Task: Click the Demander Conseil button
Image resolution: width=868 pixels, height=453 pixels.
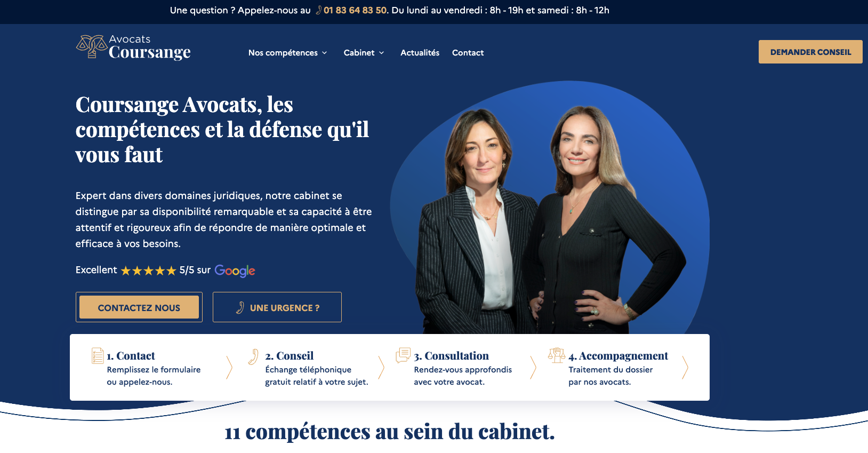Action: (810, 52)
